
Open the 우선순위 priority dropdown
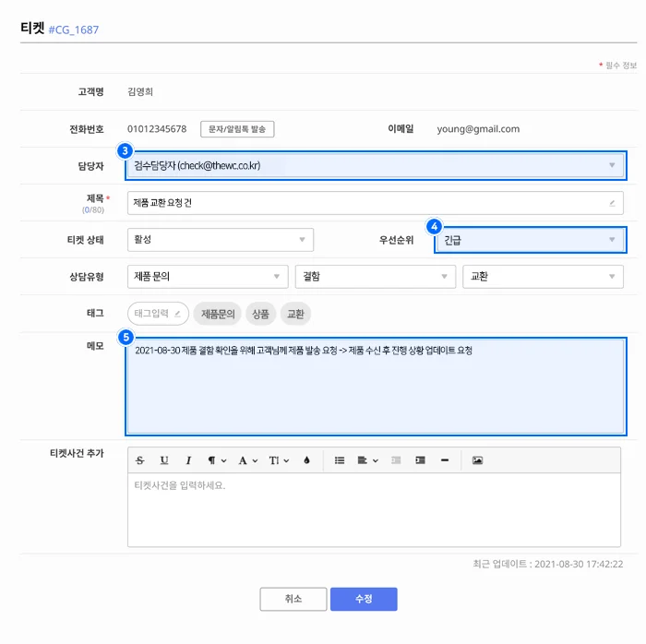(531, 240)
